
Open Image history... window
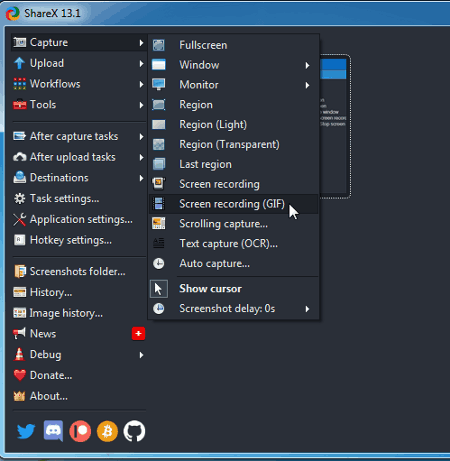[78, 313]
